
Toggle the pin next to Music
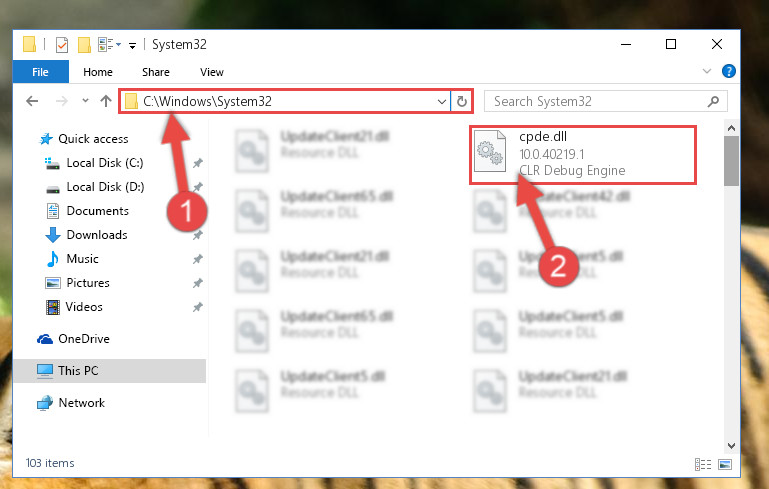(198, 259)
